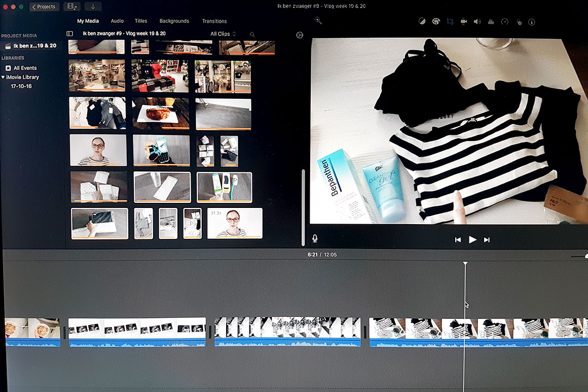Screen dimensions: 588x392
Task: Select the empty wooden floor clip thumbnail
Action: 223,115
